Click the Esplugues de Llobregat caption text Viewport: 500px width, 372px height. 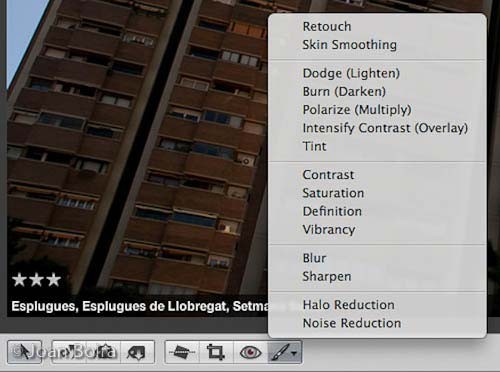pyautogui.click(x=140, y=306)
